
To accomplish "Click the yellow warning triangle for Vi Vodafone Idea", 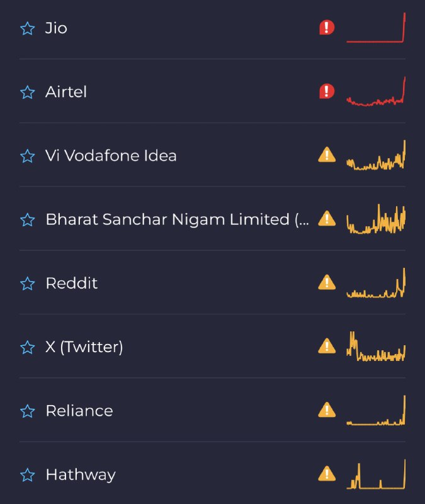I will [327, 154].
